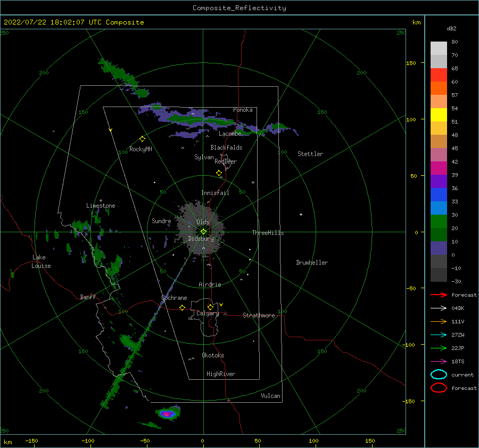The width and height of the screenshot is (479, 448).
Task: Click the 20 dBZ green color swatch
Action: coord(439,222)
